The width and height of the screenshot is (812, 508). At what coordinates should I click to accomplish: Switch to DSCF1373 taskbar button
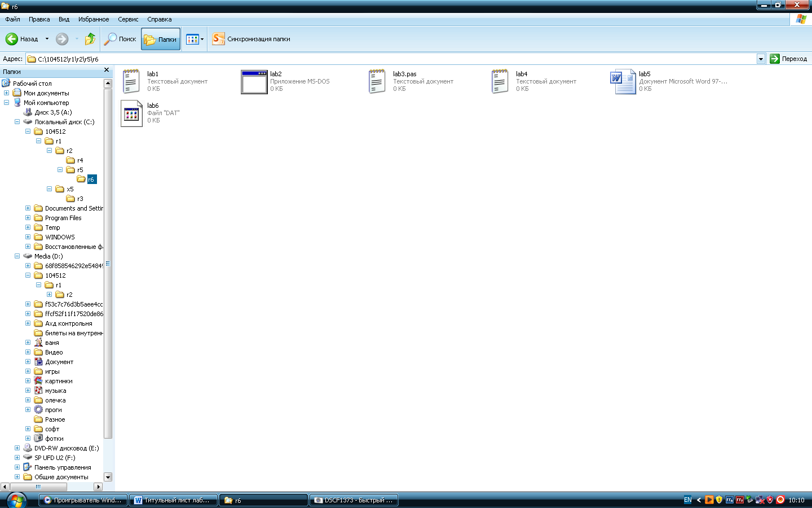pyautogui.click(x=354, y=500)
